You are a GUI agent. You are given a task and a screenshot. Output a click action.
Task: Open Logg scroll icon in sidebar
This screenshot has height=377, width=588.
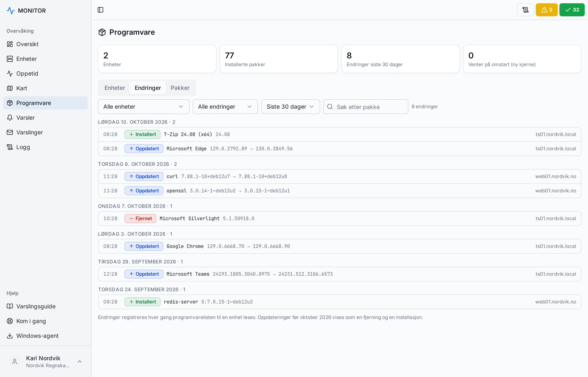10,147
